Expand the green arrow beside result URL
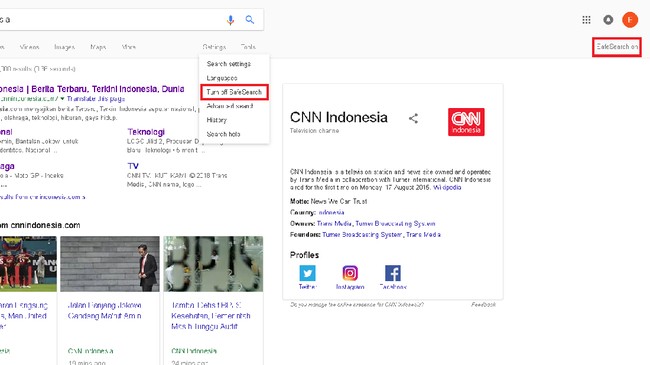This screenshot has height=365, width=650. (x=62, y=99)
